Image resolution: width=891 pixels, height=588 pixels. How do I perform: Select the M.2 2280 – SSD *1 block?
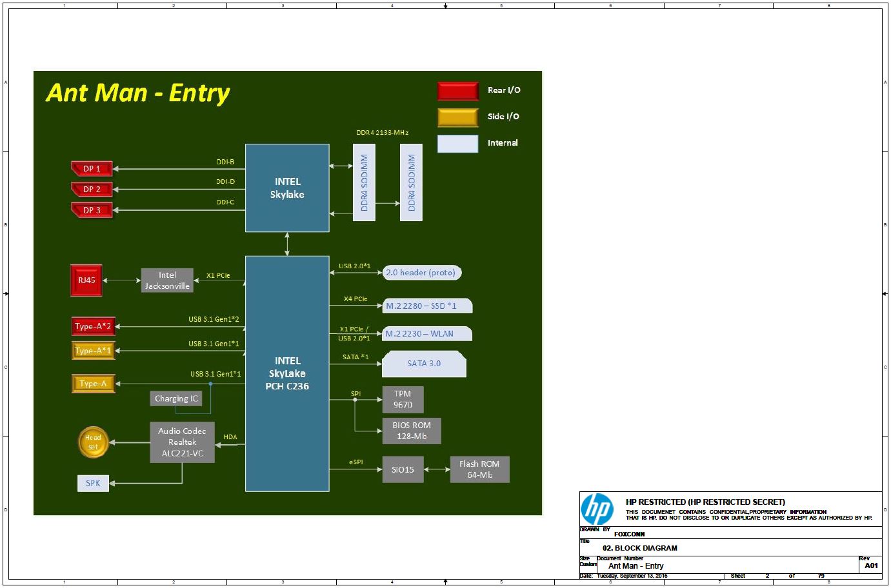coord(427,306)
